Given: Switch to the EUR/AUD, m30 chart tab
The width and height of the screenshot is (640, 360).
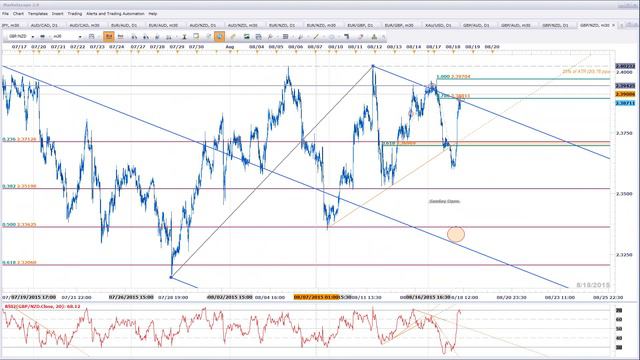Looking at the screenshot, I should tap(163, 25).
